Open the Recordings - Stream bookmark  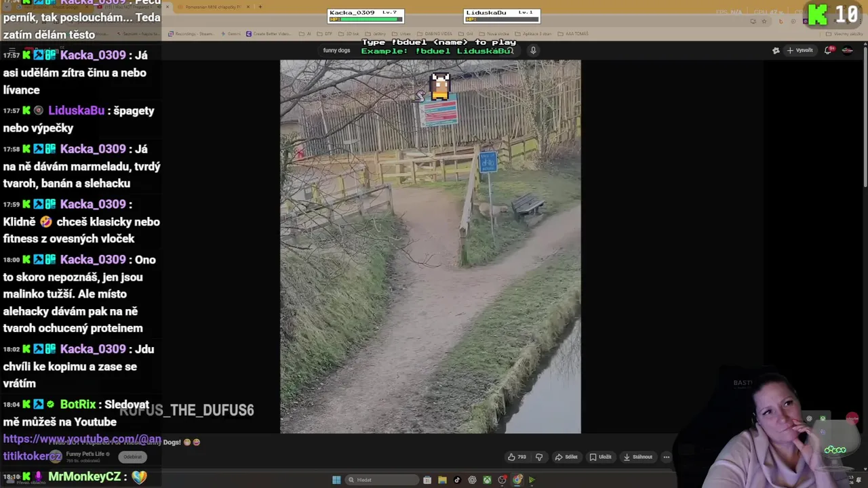[191, 34]
